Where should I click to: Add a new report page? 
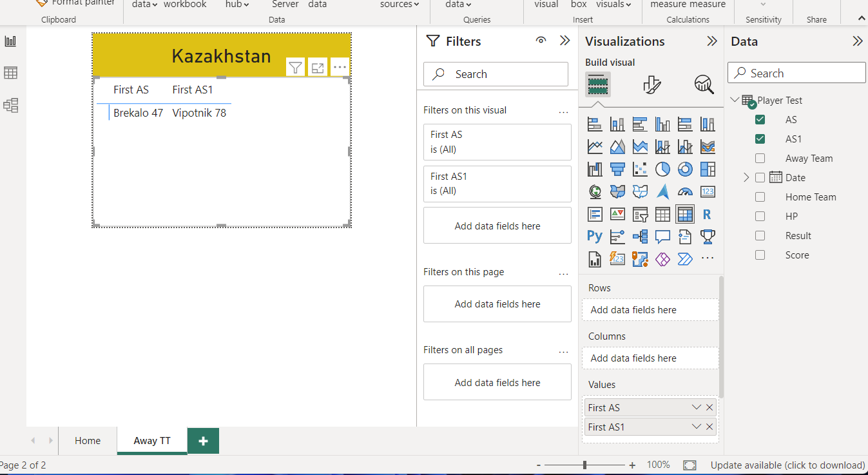[203, 441]
